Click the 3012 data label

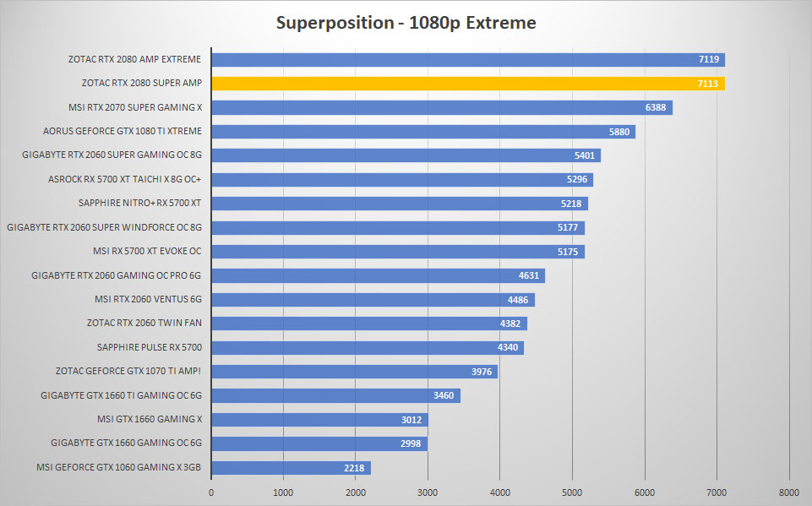coord(411,420)
